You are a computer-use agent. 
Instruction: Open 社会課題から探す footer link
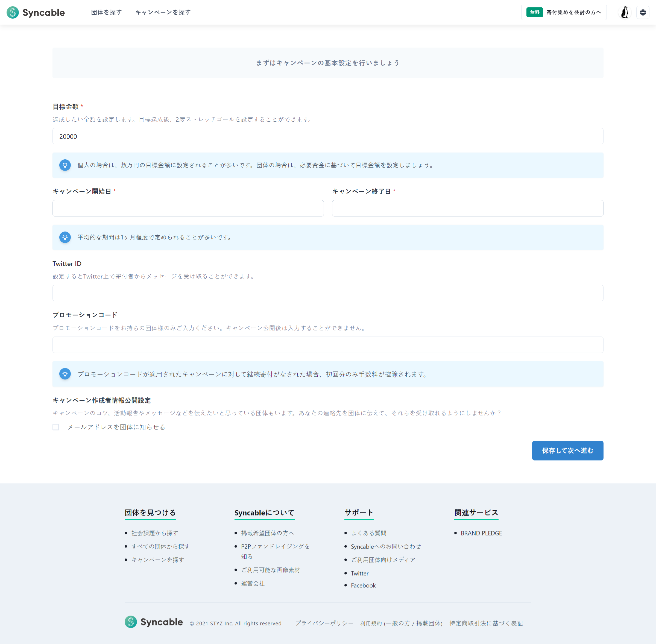pos(154,533)
